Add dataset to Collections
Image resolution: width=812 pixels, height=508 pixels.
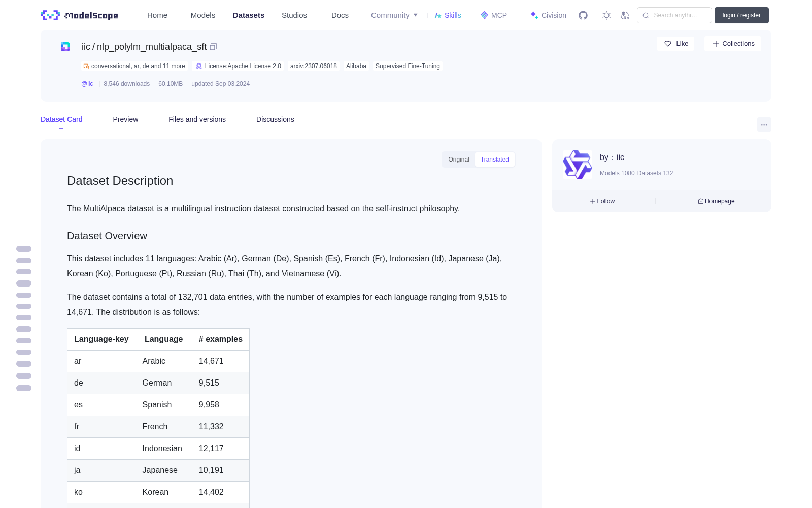(733, 44)
